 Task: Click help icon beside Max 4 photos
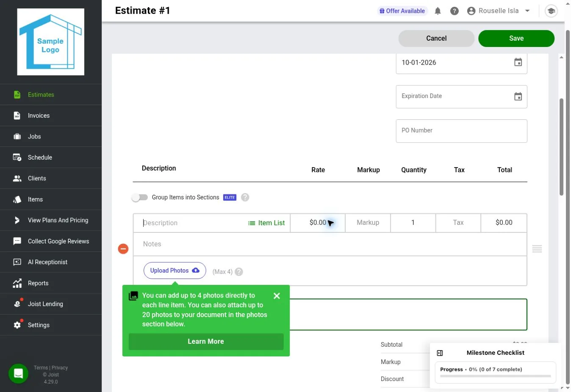click(239, 272)
